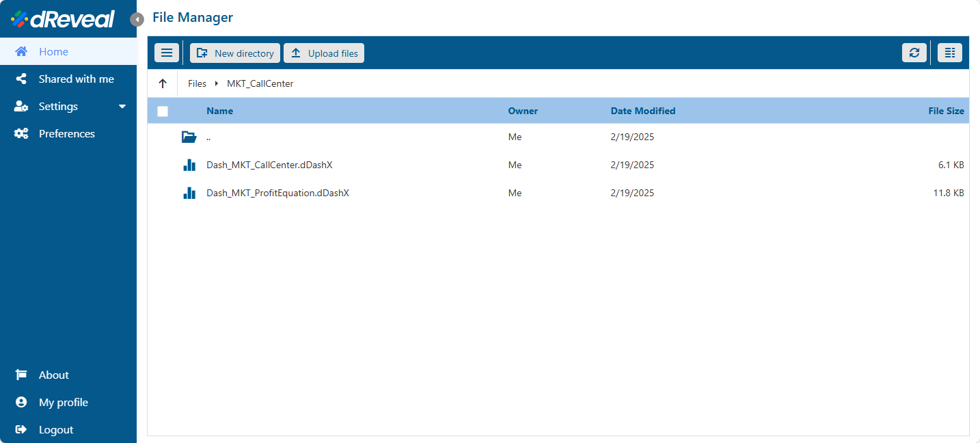Sort files by Date Modified column

click(x=642, y=111)
